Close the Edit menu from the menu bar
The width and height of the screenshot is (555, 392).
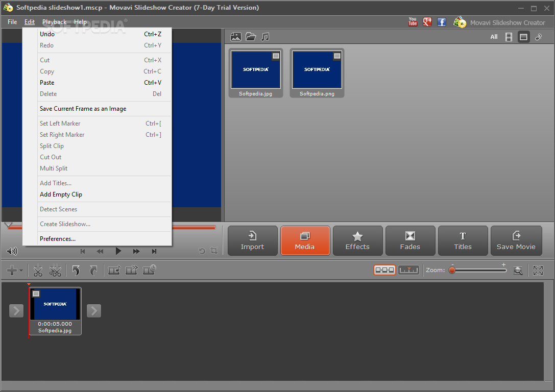point(30,22)
